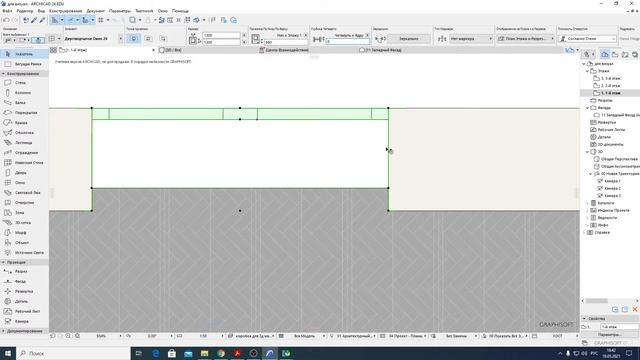640x360 pixels.
Task: Open the План Этажа и Разрез display dropdown
Action: pos(526,39)
